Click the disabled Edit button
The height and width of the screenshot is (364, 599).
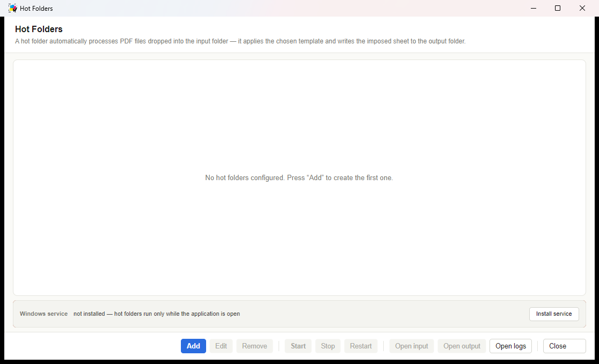tap(221, 346)
